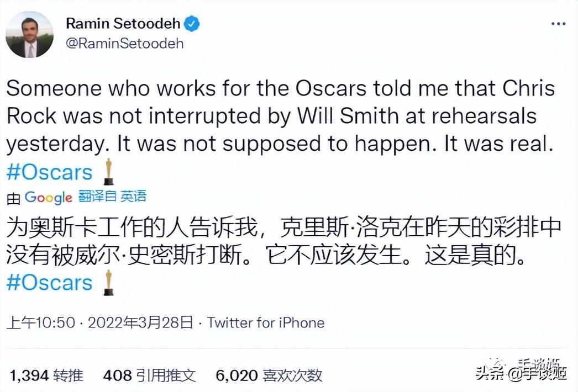Click the Google logo in translation line

pyautogui.click(x=48, y=197)
